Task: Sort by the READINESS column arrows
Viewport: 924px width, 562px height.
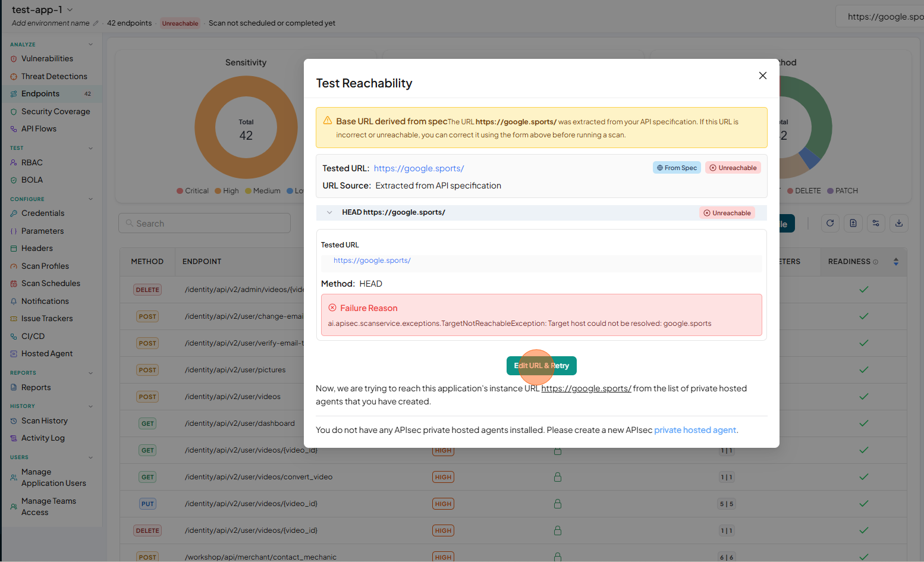Action: coord(896,262)
